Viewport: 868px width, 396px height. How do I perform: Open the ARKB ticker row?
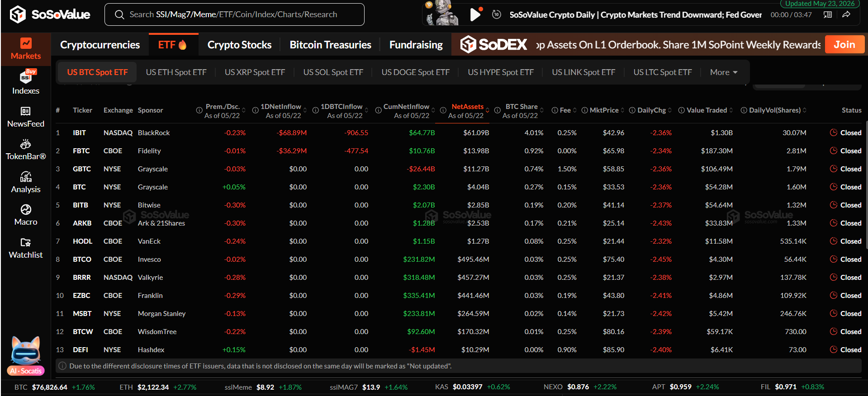[459, 223]
